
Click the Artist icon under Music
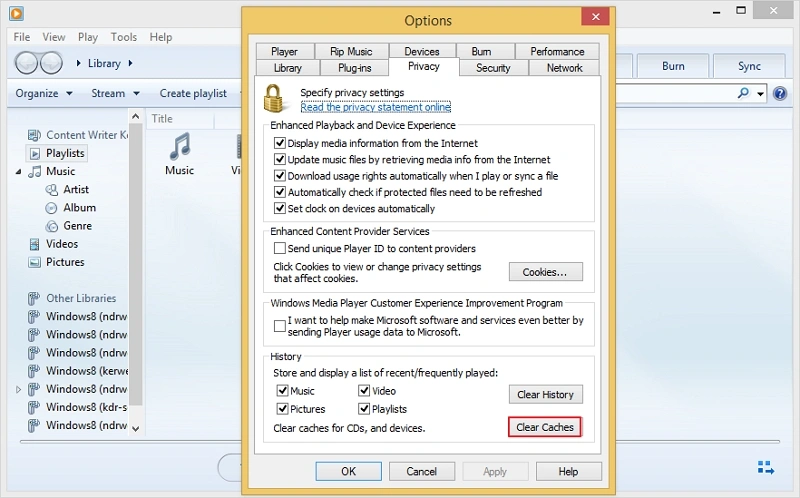click(x=52, y=190)
